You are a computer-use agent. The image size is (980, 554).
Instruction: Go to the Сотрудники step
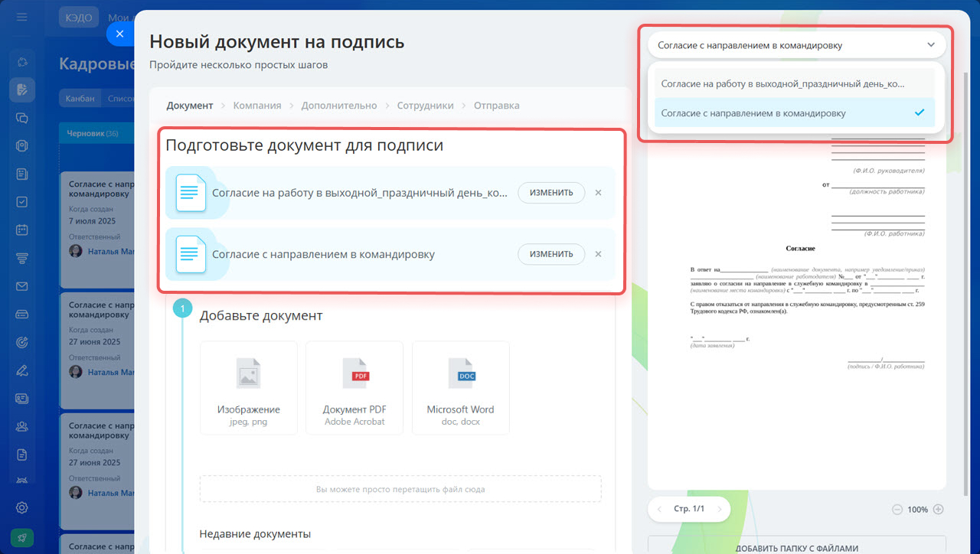click(425, 106)
